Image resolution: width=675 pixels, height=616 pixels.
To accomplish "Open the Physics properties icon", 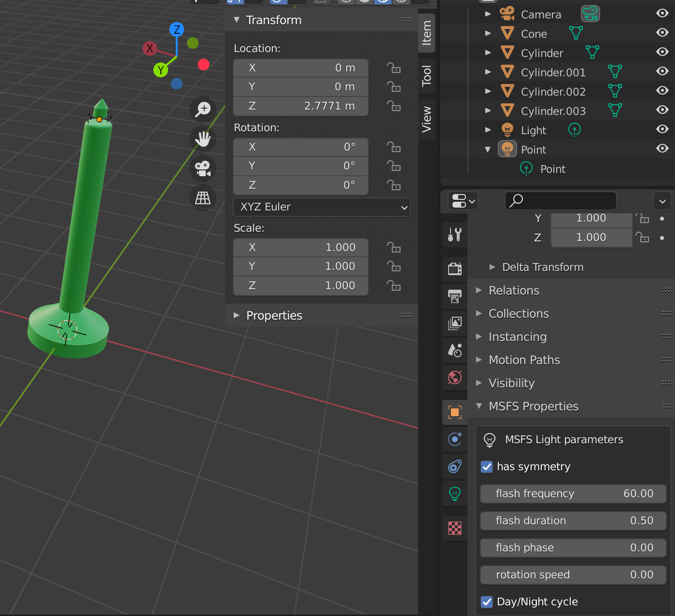I will [455, 439].
